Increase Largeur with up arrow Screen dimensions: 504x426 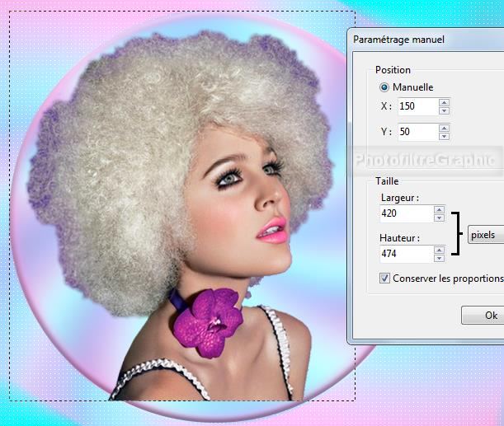(440, 210)
